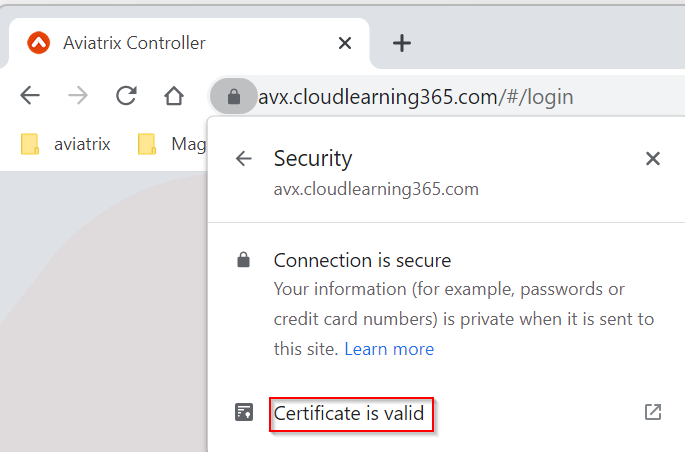This screenshot has height=452, width=685.
Task: Go to the browser home page
Action: (x=174, y=96)
